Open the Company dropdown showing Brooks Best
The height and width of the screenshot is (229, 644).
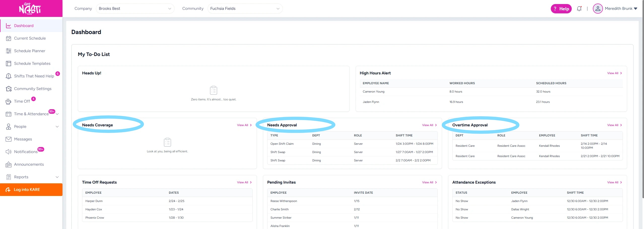(x=135, y=9)
